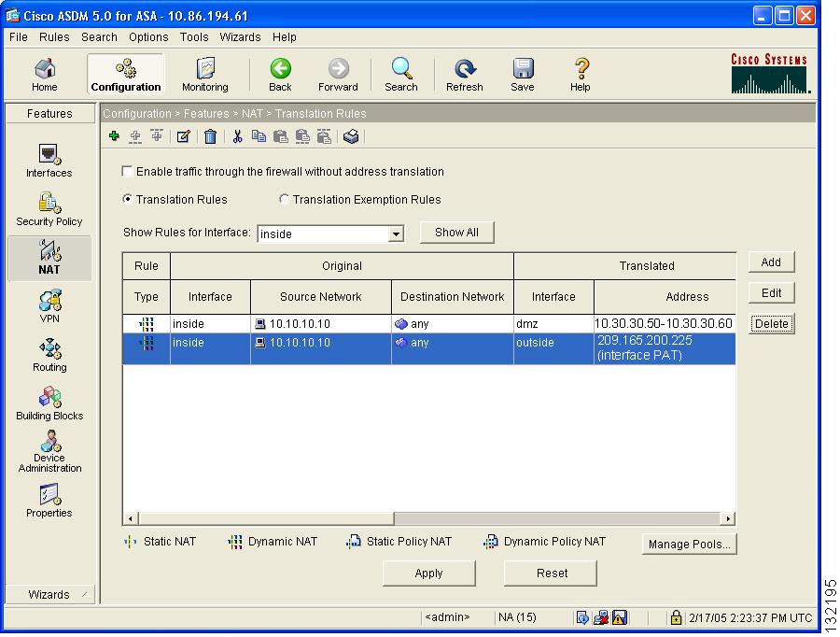The image size is (840, 637).
Task: Refresh the ASDM configuration
Action: tap(465, 75)
